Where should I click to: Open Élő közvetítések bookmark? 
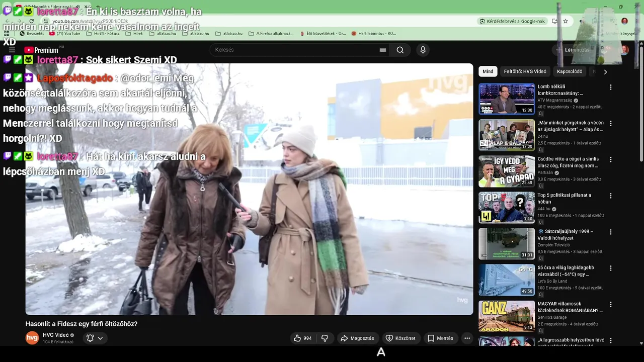click(x=323, y=34)
